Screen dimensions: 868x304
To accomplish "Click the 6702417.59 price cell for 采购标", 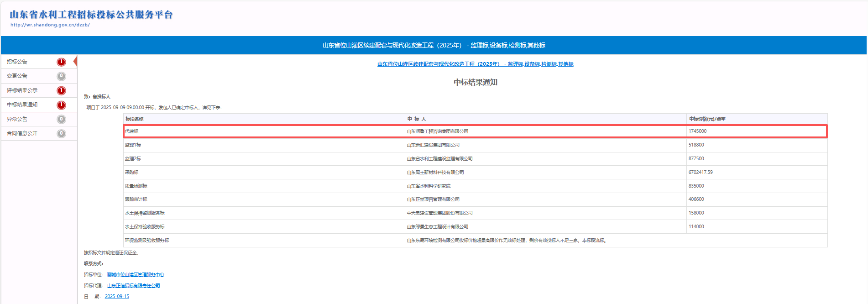I will [x=700, y=173].
